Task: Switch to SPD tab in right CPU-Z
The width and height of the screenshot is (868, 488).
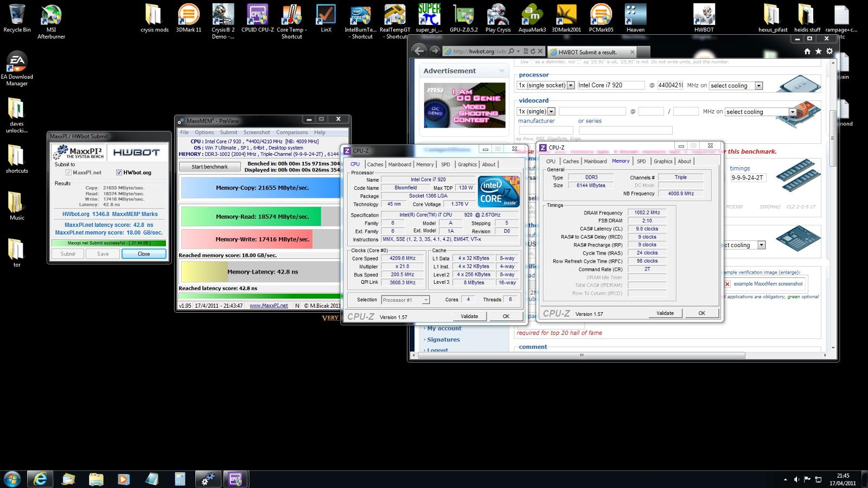Action: (x=641, y=161)
